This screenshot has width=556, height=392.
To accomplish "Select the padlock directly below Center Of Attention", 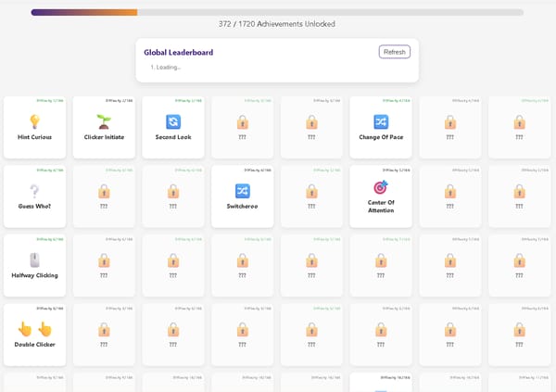I will [381, 260].
